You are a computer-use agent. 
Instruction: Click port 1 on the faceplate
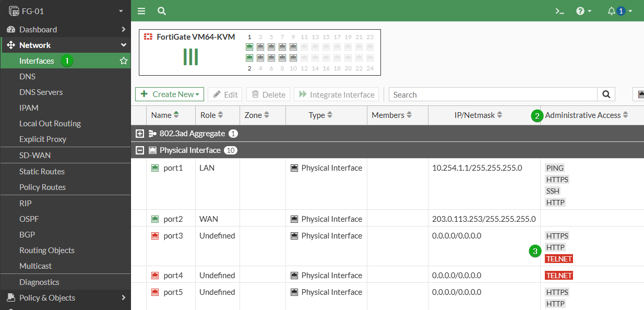(x=249, y=47)
